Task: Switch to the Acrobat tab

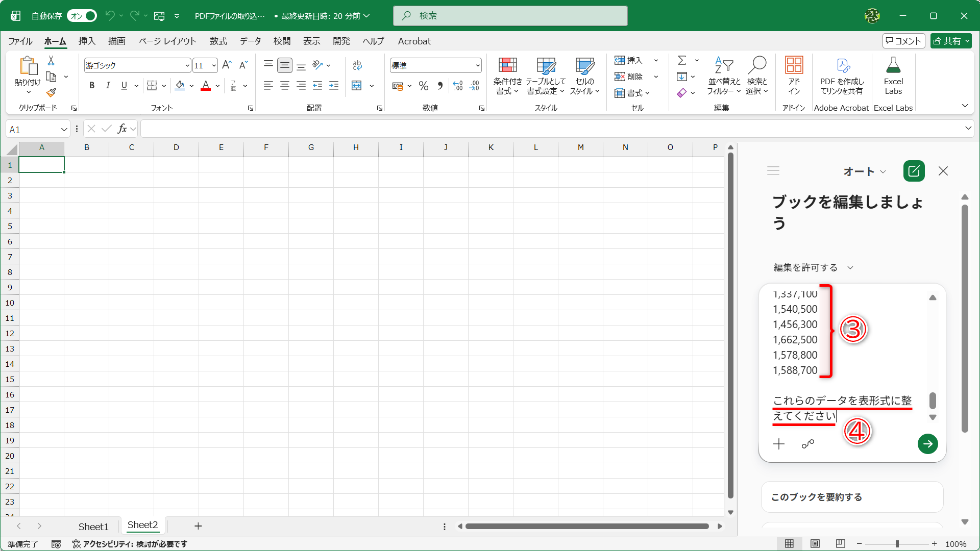Action: click(x=414, y=41)
